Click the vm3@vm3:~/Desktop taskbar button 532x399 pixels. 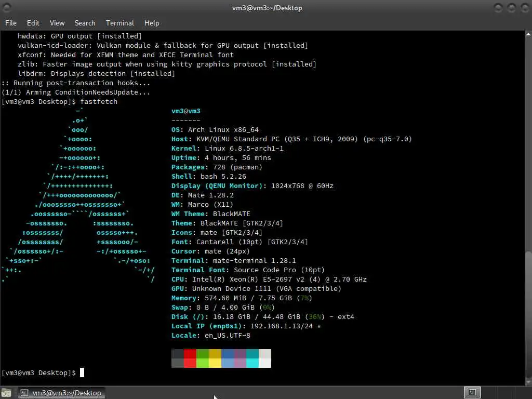61,393
